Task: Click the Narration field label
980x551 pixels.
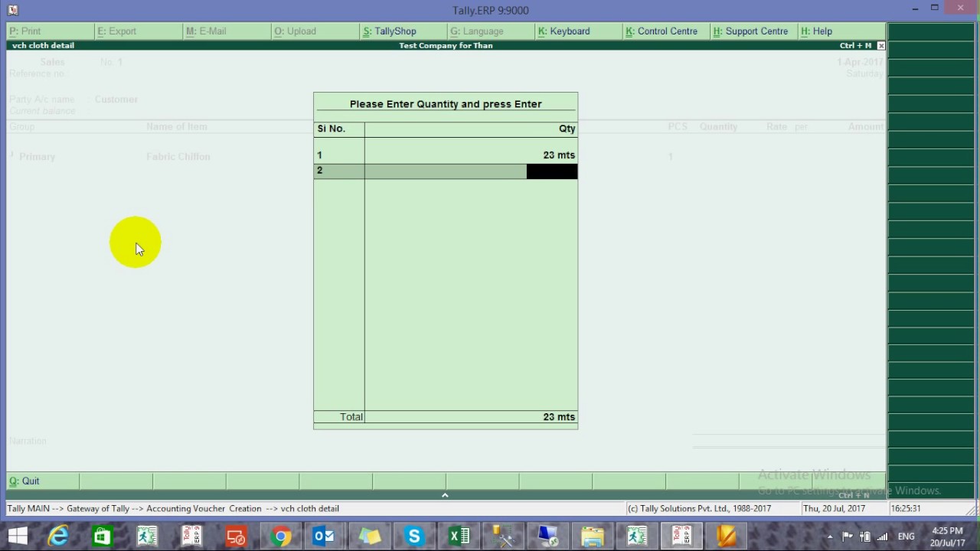Action: pyautogui.click(x=28, y=441)
